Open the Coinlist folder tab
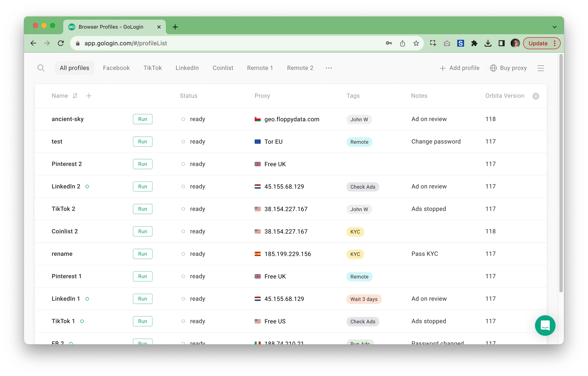This screenshot has height=376, width=588. (223, 68)
